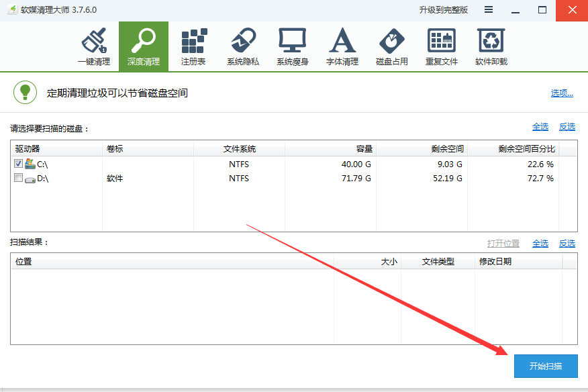Open the 系统瘦身 system slimming tool
Image resolution: width=588 pixels, height=392 pixels.
(x=292, y=46)
